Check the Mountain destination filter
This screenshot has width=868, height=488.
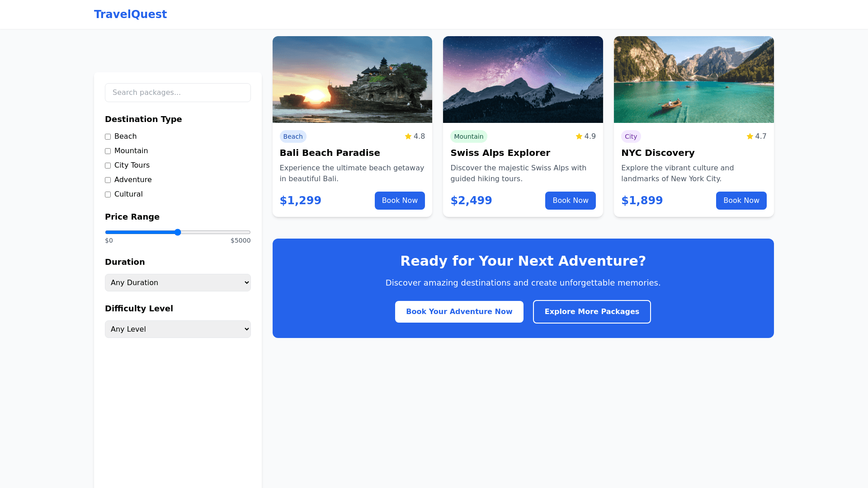[108, 151]
